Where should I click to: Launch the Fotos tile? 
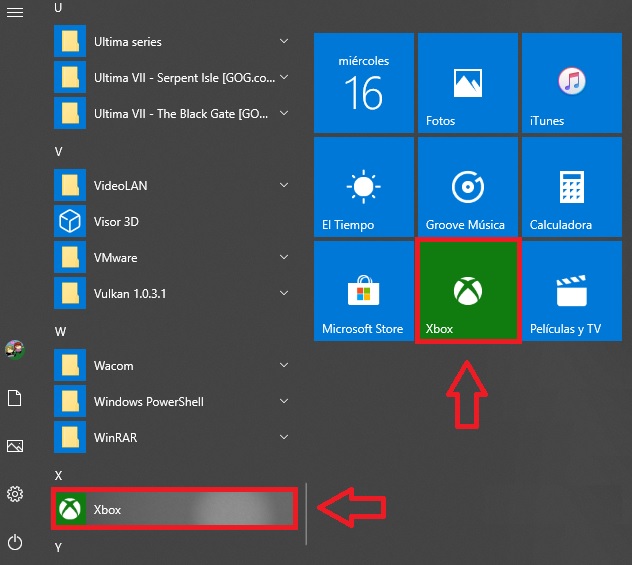pyautogui.click(x=468, y=83)
